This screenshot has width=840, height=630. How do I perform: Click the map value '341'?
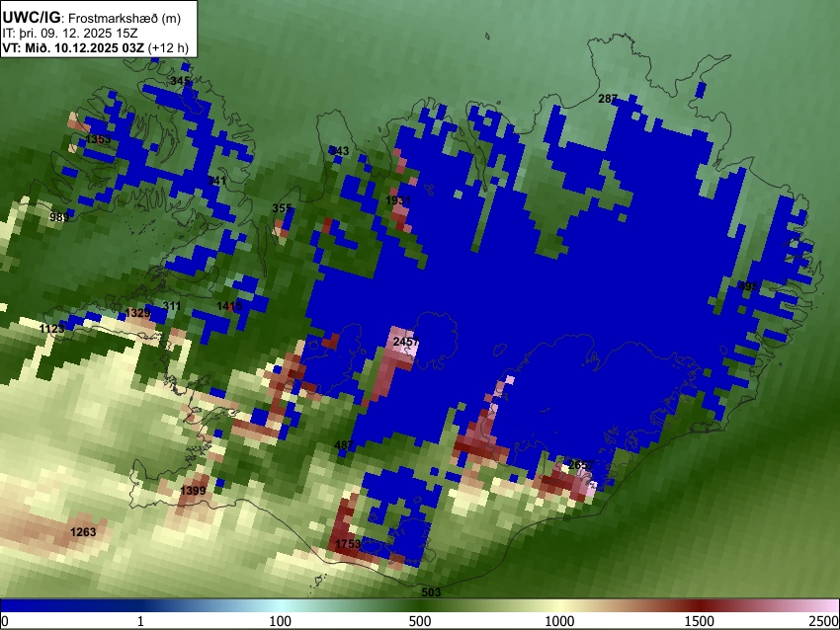click(x=216, y=181)
